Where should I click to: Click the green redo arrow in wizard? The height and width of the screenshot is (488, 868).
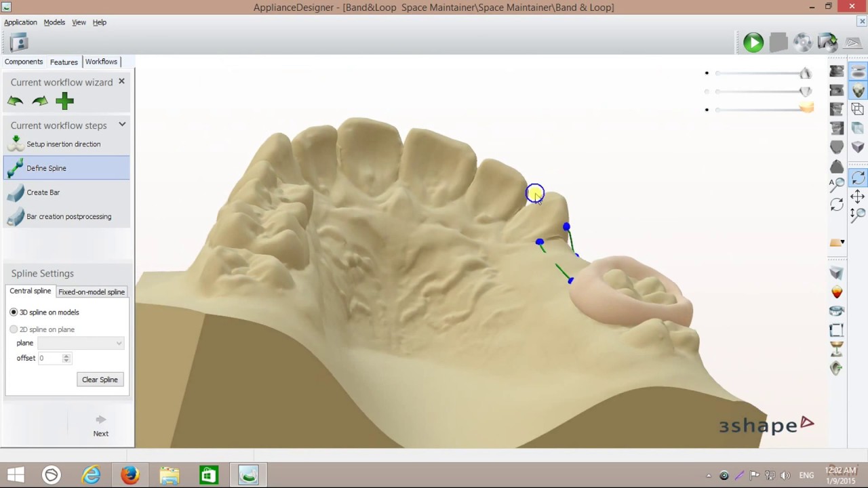(40, 102)
